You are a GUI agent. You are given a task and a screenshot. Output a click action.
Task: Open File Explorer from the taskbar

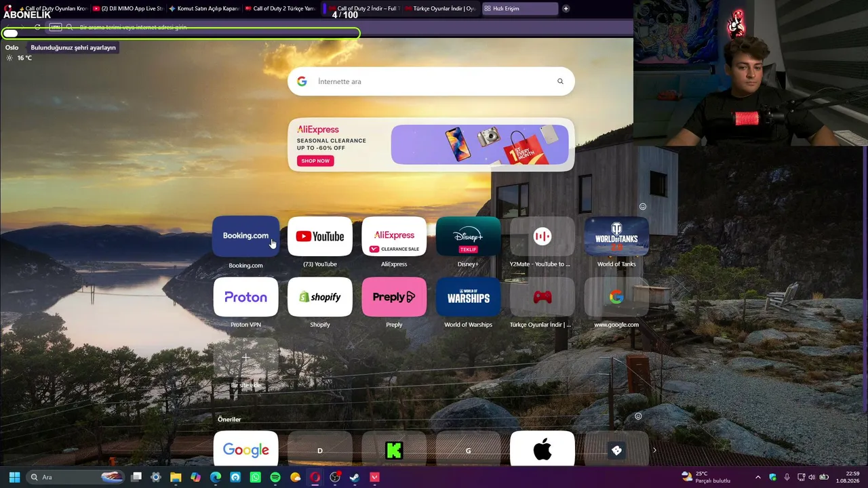(x=176, y=477)
